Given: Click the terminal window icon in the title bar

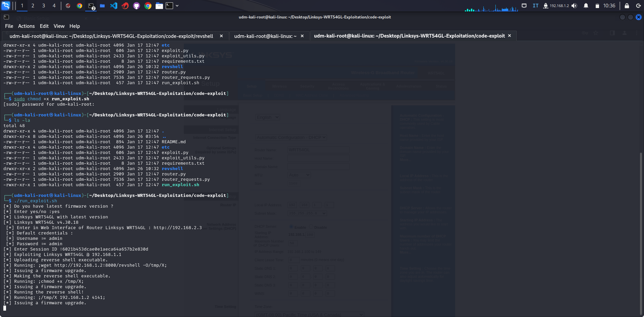Looking at the screenshot, I should 6,17.
